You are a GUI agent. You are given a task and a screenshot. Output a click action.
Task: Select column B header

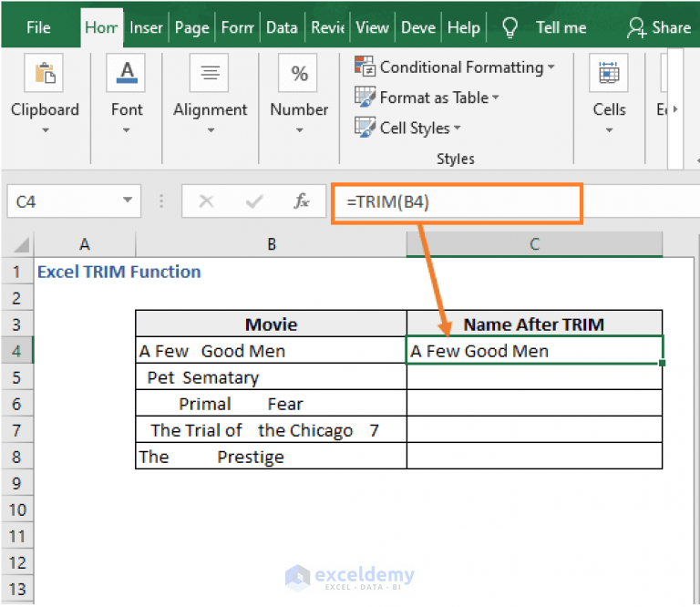coord(271,244)
